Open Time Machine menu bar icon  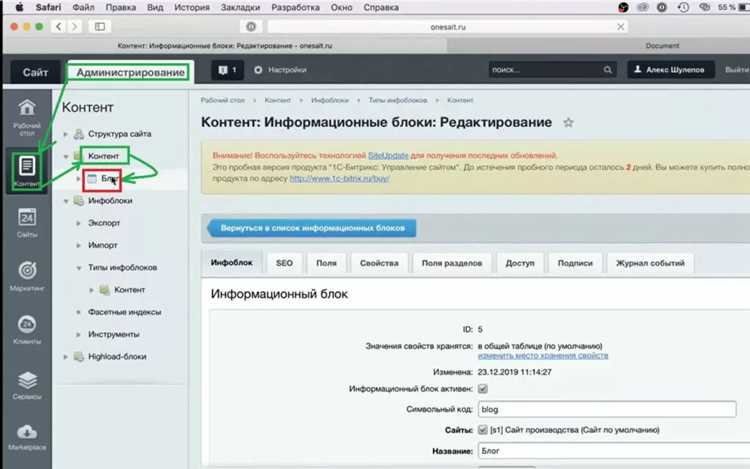click(x=683, y=7)
